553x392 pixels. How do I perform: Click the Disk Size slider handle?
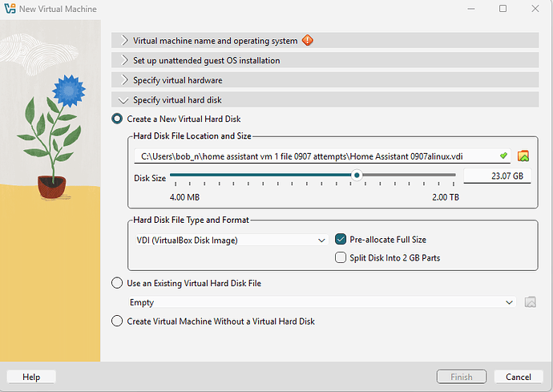(x=357, y=175)
